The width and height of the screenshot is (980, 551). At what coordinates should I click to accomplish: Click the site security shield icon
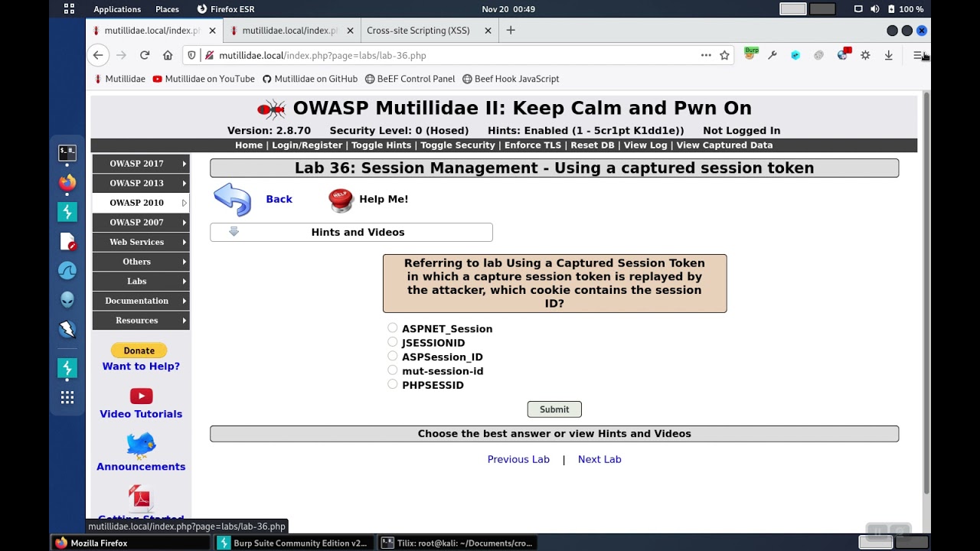192,55
